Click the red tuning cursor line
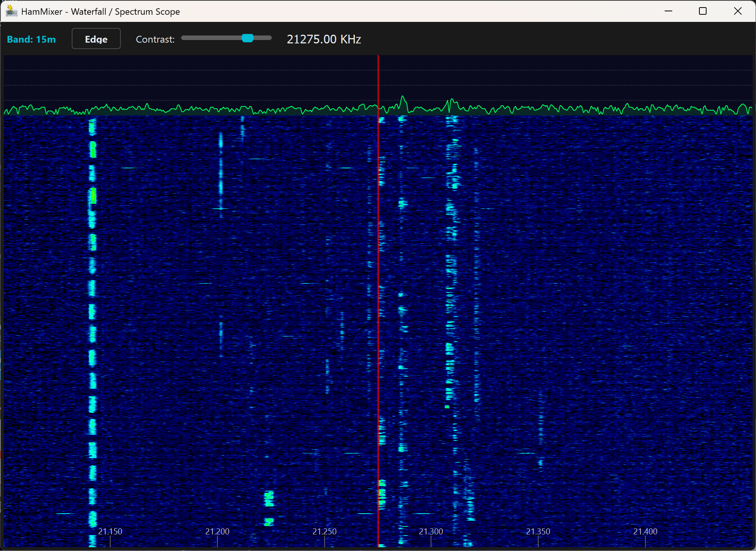 point(378,302)
